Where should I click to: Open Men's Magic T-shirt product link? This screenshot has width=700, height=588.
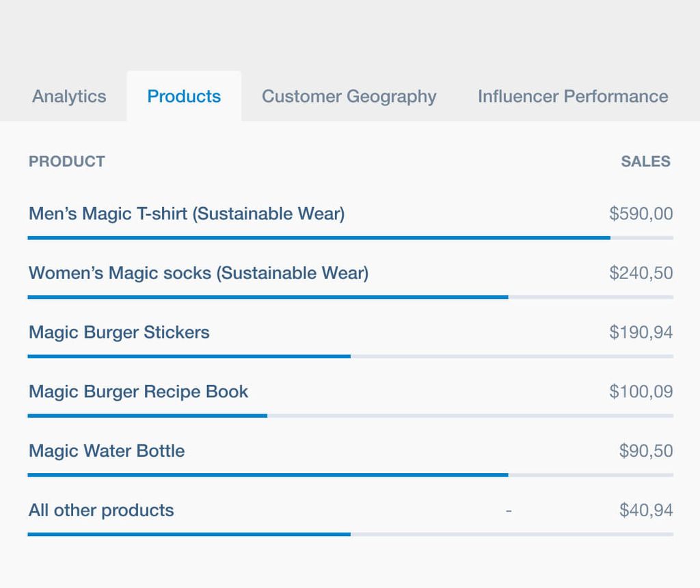coord(187,214)
